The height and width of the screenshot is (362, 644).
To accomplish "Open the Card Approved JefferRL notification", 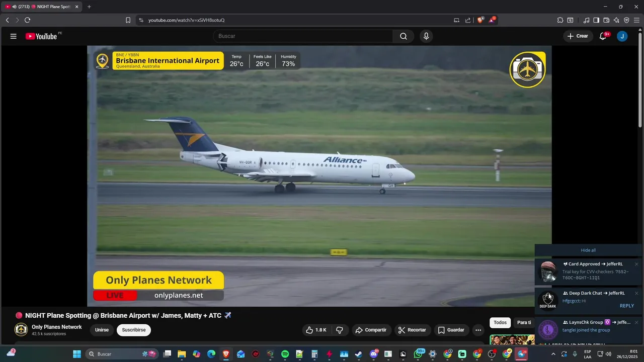I will [x=588, y=271].
